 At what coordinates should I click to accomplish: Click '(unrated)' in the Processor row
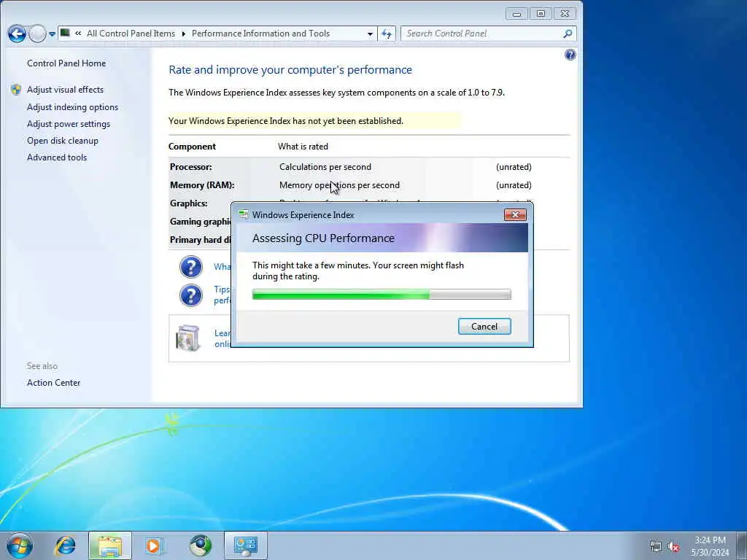514,167
